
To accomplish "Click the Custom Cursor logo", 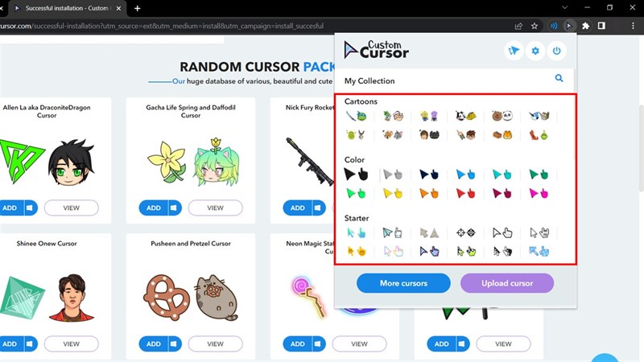I will tap(376, 50).
